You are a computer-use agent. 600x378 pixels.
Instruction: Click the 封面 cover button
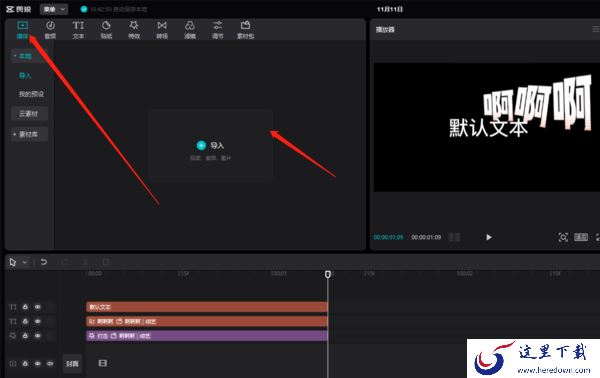(72, 363)
